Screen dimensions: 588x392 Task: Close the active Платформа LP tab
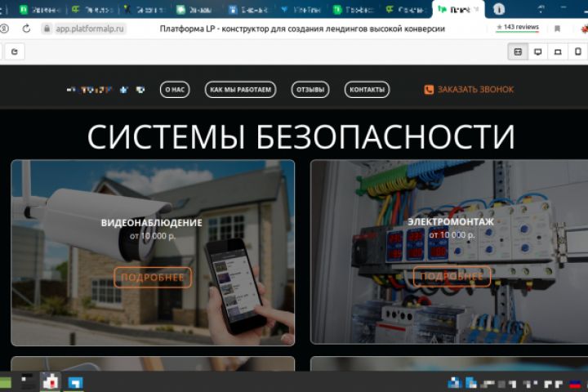click(x=477, y=9)
